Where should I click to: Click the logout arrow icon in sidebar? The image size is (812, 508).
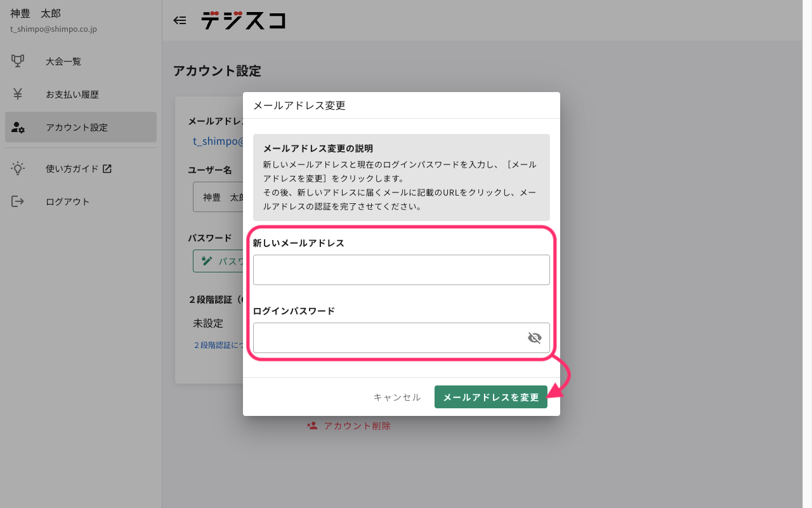18,201
